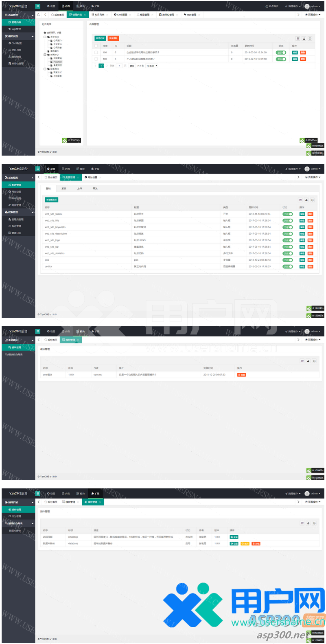Uninstall the cms模块 module
This screenshot has width=326, height=644.
(x=241, y=375)
